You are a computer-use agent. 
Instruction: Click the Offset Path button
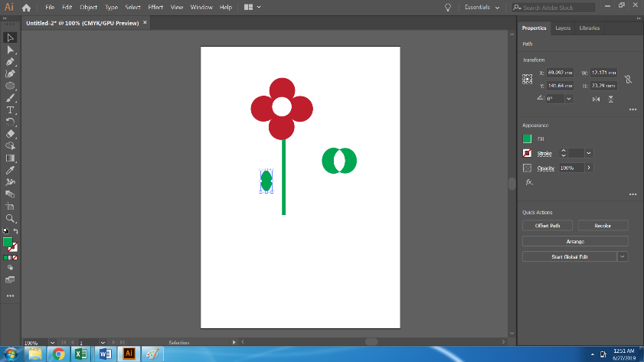pyautogui.click(x=547, y=226)
